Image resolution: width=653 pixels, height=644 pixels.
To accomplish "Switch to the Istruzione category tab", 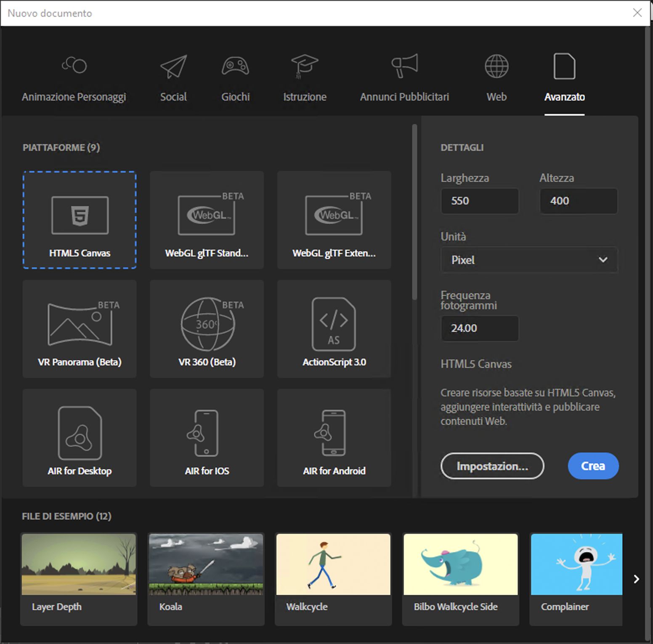I will click(305, 78).
